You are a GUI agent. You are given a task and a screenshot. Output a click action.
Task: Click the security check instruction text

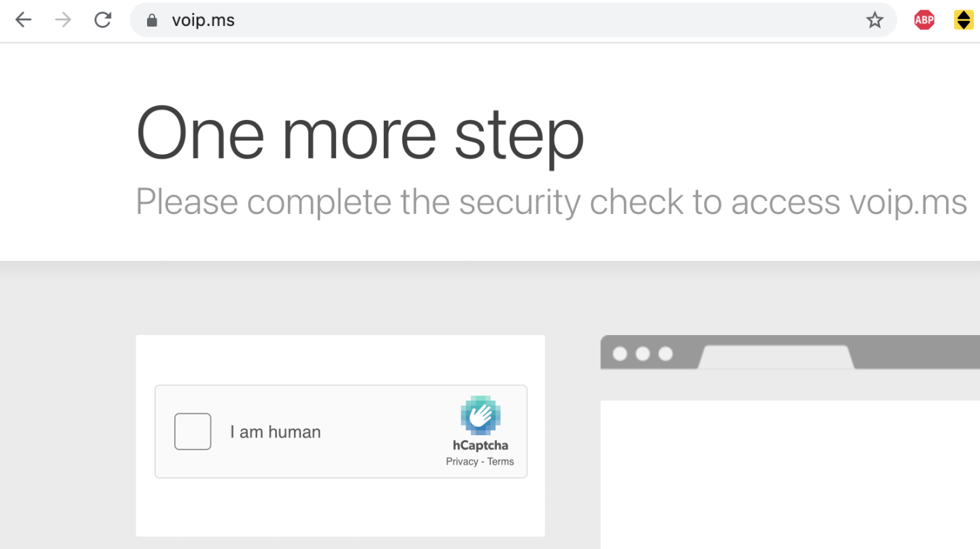click(x=551, y=202)
